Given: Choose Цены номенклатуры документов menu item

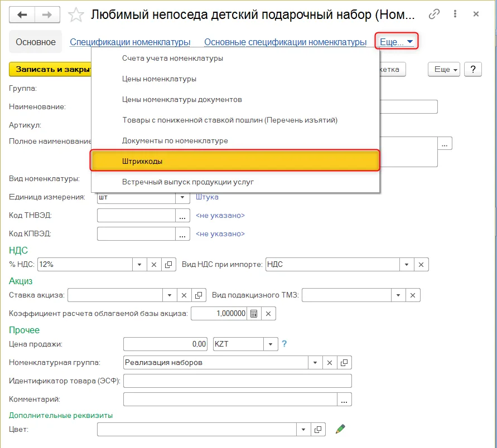Looking at the screenshot, I should (x=235, y=99).
